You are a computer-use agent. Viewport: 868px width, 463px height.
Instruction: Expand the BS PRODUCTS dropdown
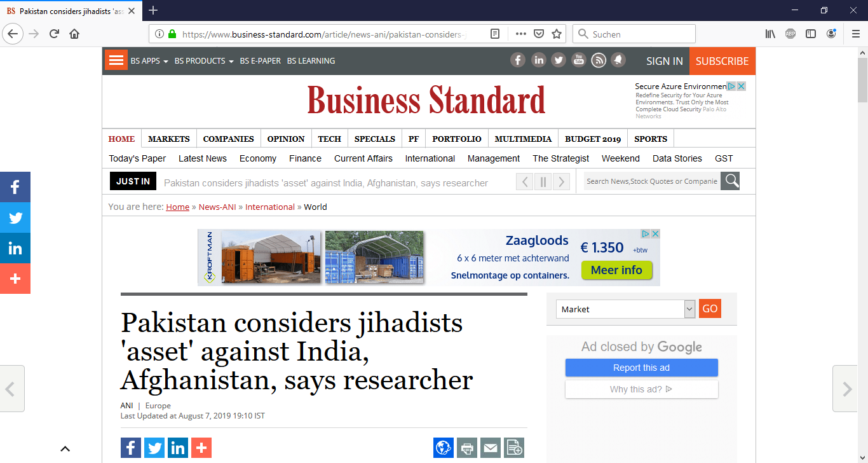(x=204, y=61)
